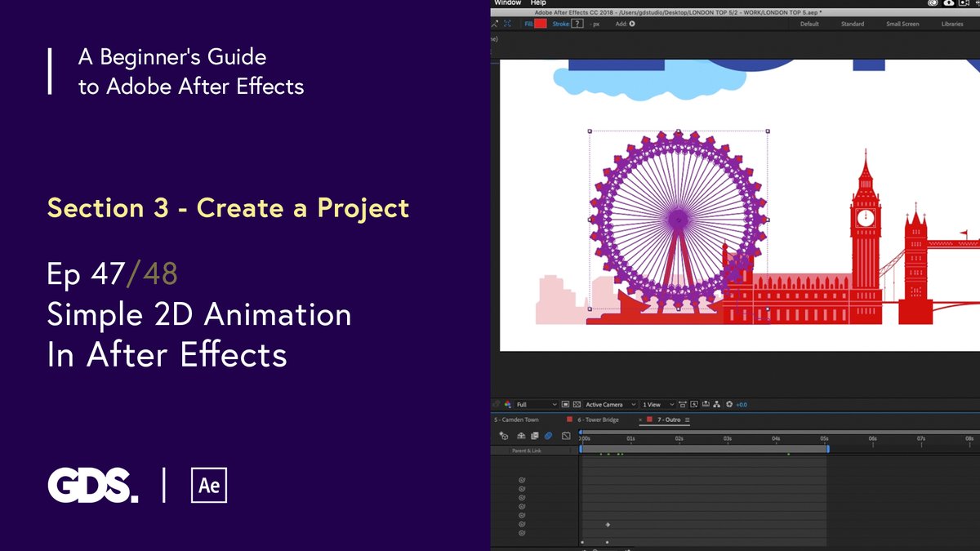Click the 06s mark on time ruler

872,439
